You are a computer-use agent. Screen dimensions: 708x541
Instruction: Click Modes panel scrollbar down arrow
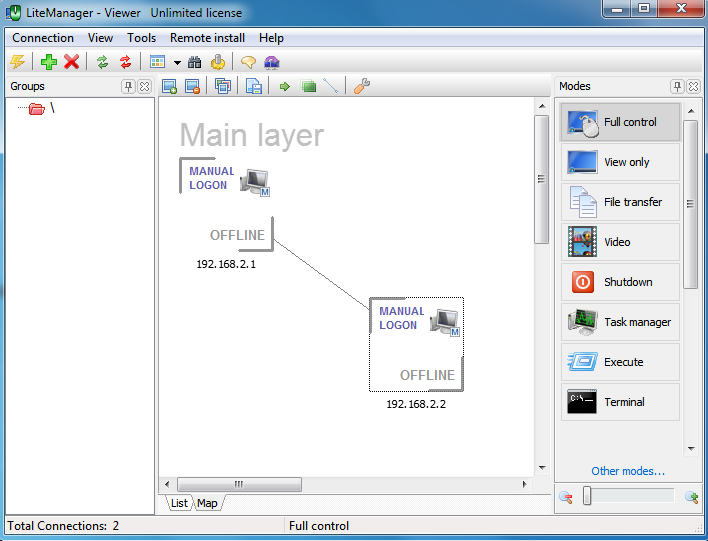tap(691, 448)
